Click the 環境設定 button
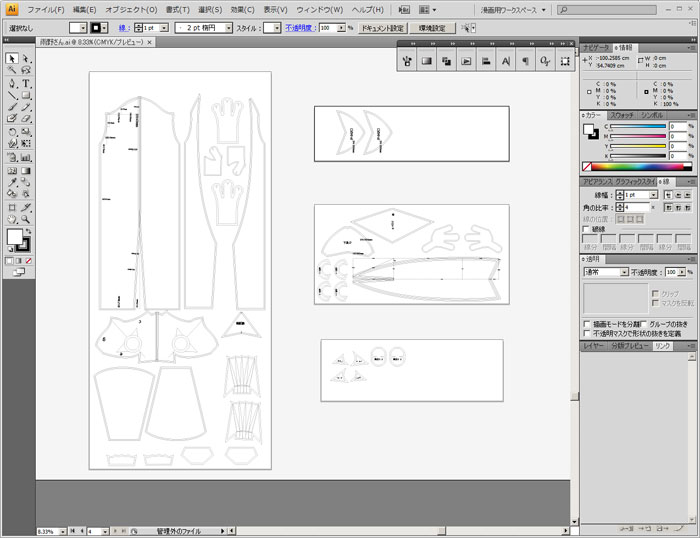 point(432,28)
